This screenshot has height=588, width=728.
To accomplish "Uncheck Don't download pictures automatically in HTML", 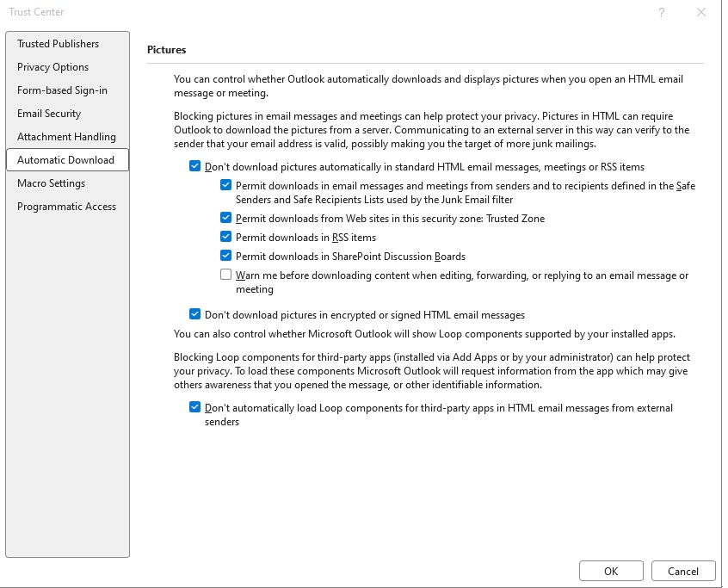I will click(x=195, y=166).
